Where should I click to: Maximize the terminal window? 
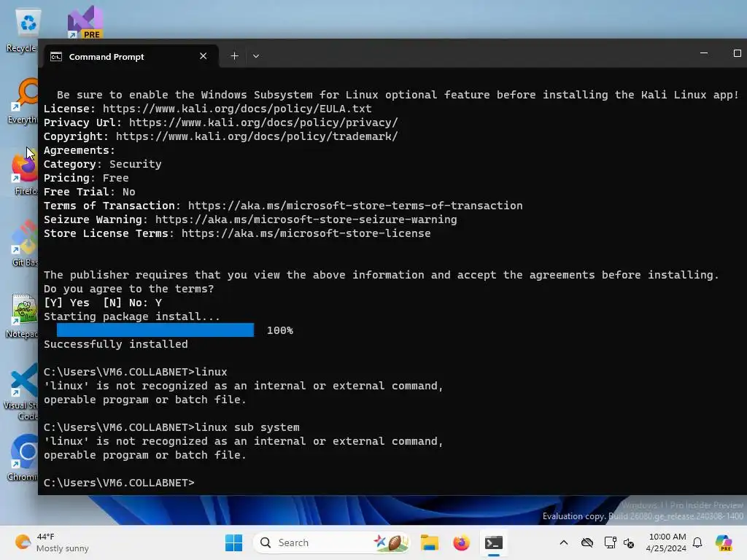pyautogui.click(x=737, y=53)
